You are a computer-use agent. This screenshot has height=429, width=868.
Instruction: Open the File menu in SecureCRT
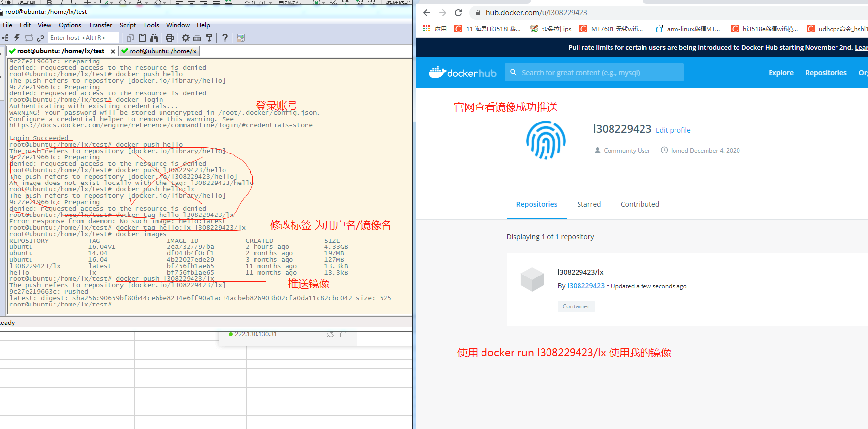[x=8, y=25]
